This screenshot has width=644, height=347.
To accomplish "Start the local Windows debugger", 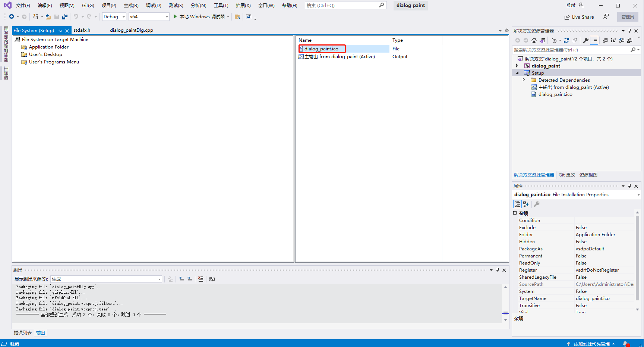I will (199, 17).
